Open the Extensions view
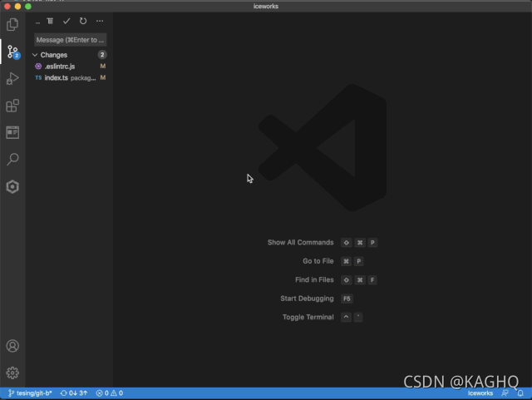 point(12,106)
